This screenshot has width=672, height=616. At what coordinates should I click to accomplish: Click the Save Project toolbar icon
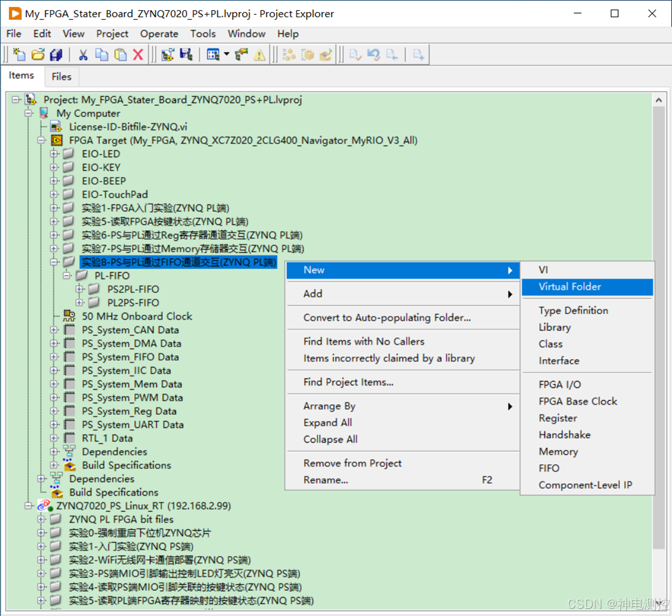click(186, 54)
